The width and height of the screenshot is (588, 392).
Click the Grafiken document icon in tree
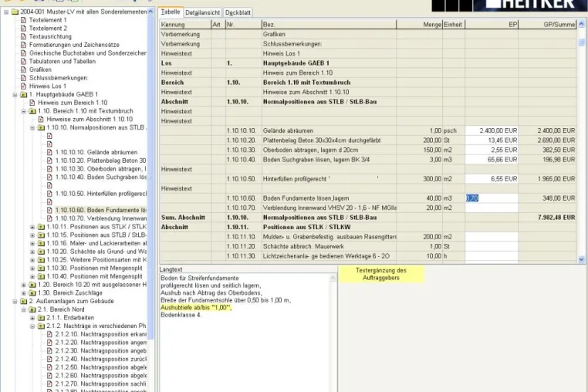[23, 69]
